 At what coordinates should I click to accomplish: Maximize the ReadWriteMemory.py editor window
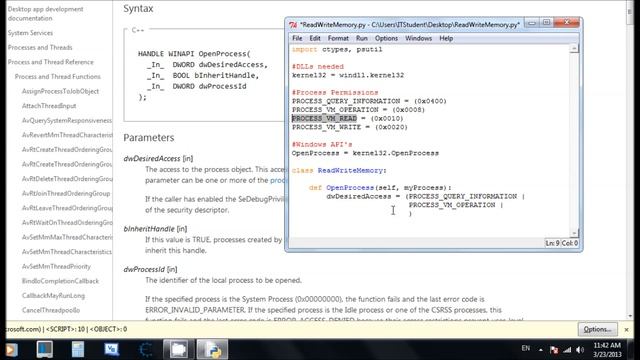tap(546, 23)
